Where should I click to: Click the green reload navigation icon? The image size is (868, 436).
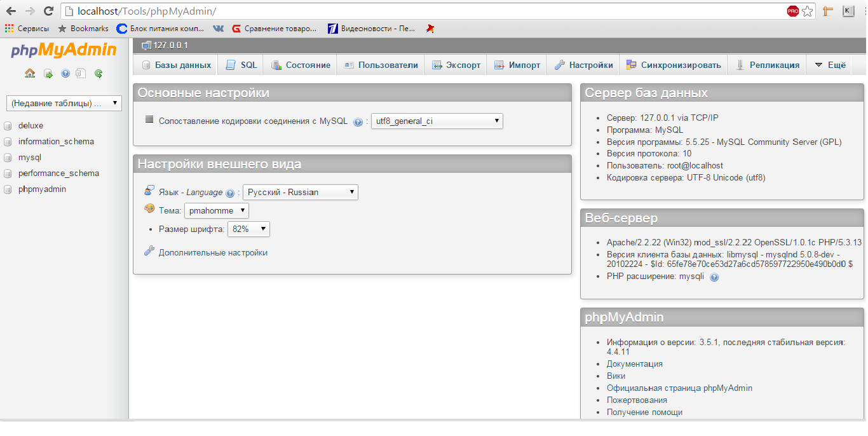pos(98,74)
